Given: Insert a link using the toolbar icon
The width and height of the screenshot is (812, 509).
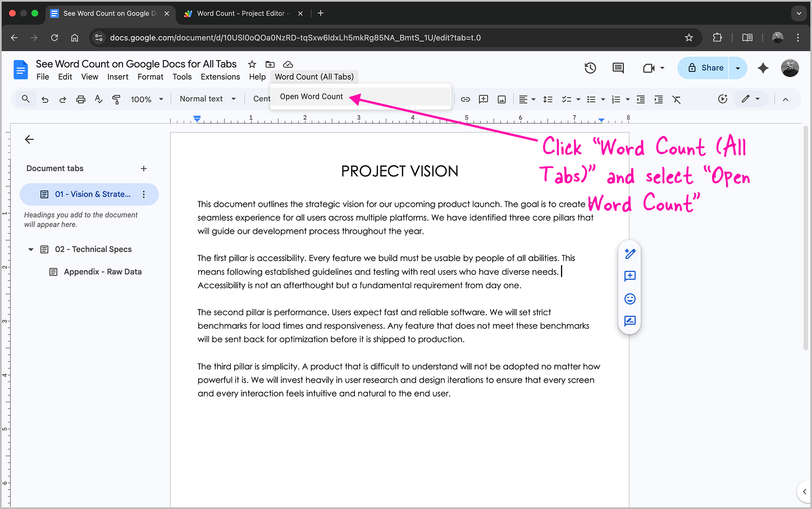Looking at the screenshot, I should point(465,99).
